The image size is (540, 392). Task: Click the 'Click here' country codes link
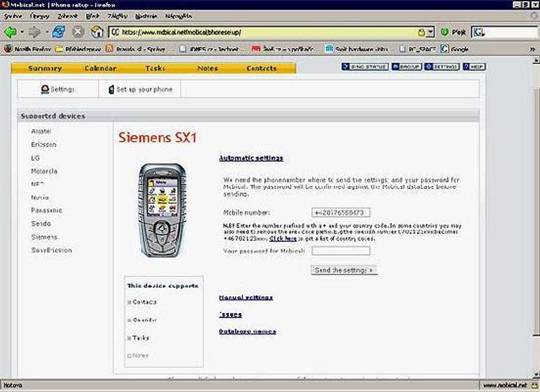[x=283, y=238]
